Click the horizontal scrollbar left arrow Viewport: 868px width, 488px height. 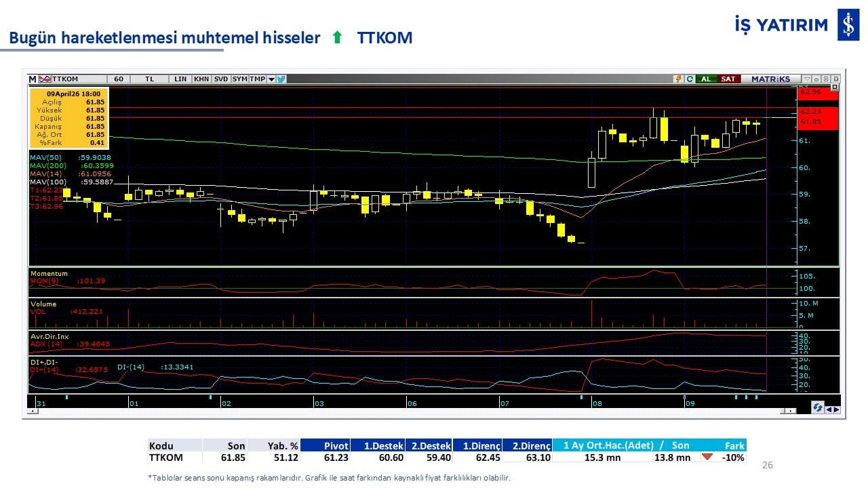(x=32, y=411)
